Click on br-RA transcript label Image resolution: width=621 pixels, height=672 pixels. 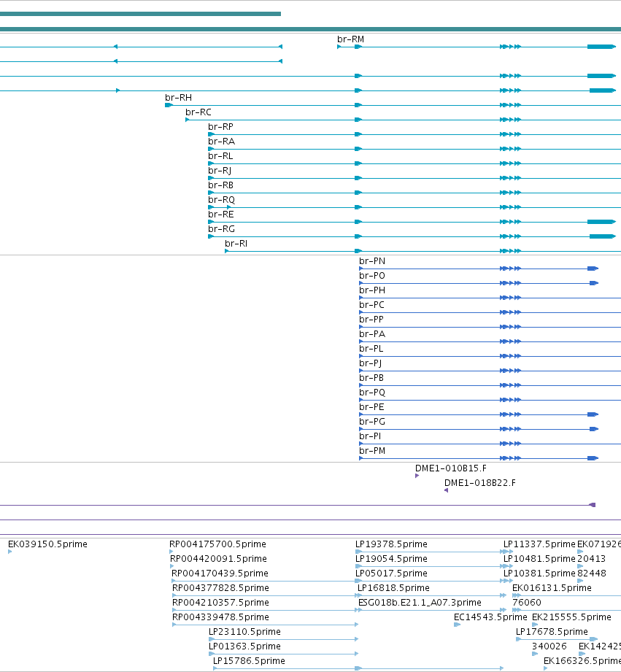click(x=221, y=141)
